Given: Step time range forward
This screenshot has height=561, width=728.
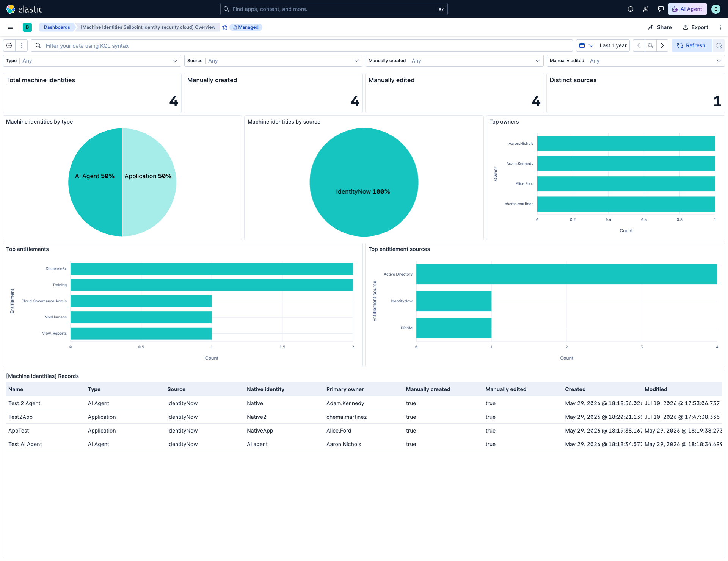Looking at the screenshot, I should click(x=662, y=45).
